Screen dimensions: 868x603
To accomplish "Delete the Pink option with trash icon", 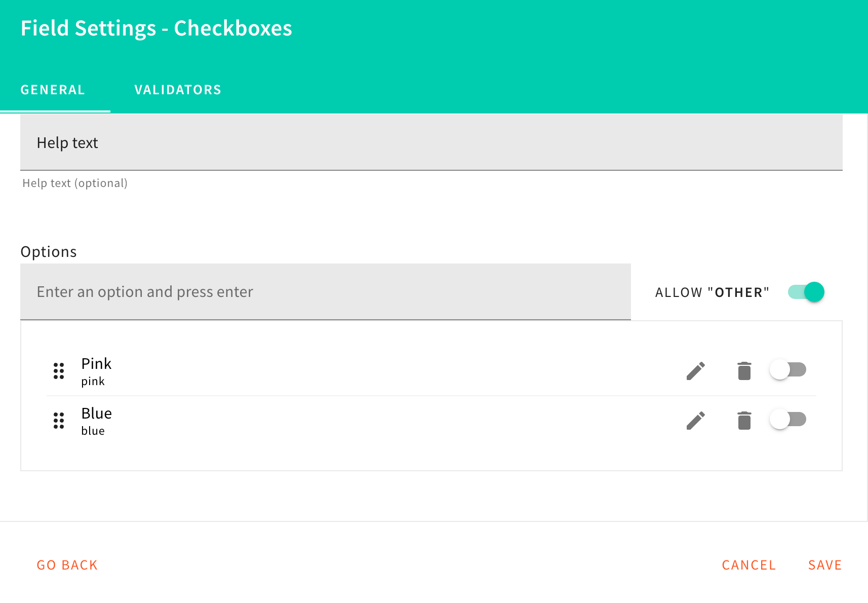I will pos(744,371).
